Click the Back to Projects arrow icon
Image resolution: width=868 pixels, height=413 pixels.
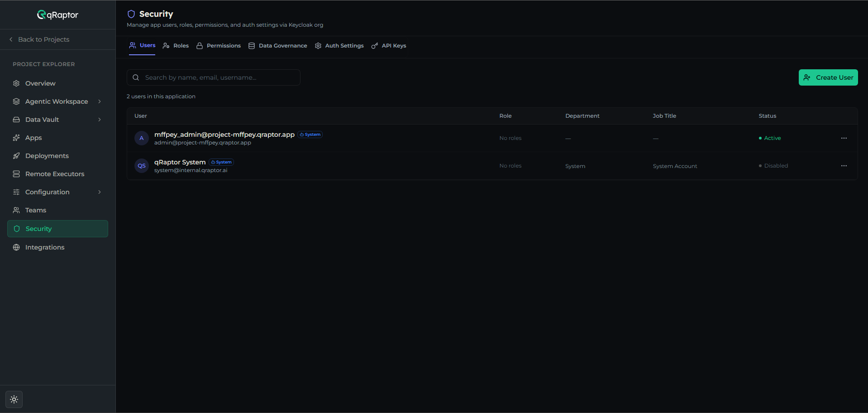(x=11, y=39)
